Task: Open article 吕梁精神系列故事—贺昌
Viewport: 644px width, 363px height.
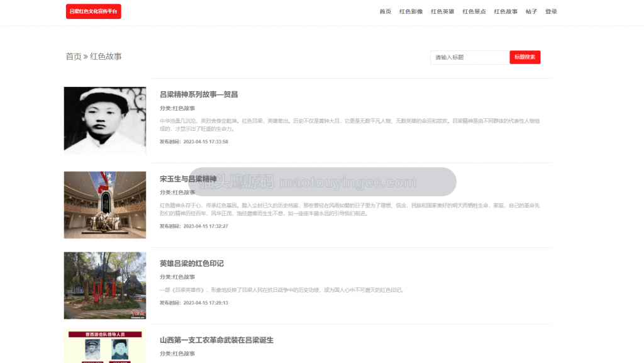Action: click(199, 94)
